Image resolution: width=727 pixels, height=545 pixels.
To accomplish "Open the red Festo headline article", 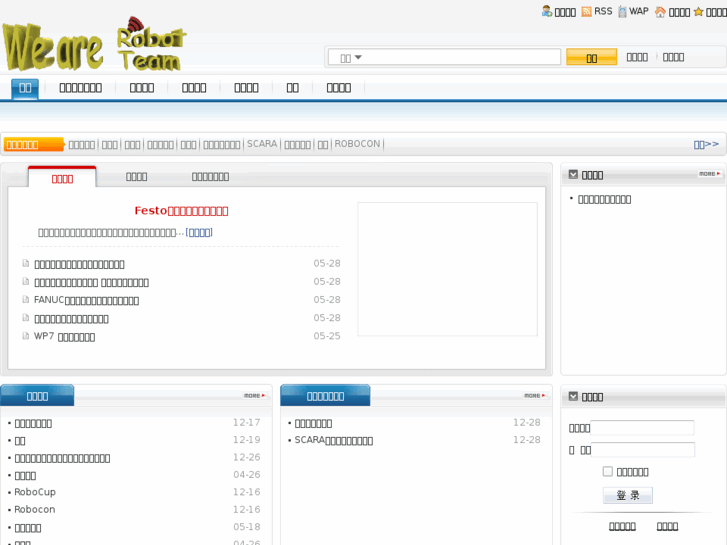I will pos(181,211).
